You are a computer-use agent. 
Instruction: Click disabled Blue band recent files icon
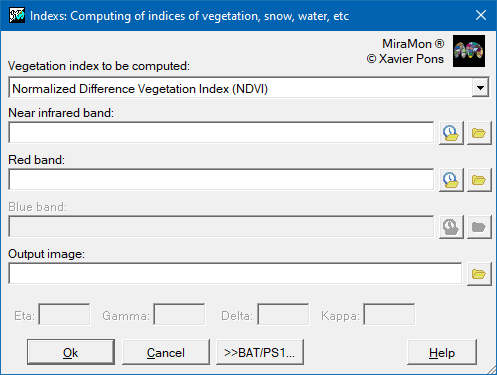[451, 227]
